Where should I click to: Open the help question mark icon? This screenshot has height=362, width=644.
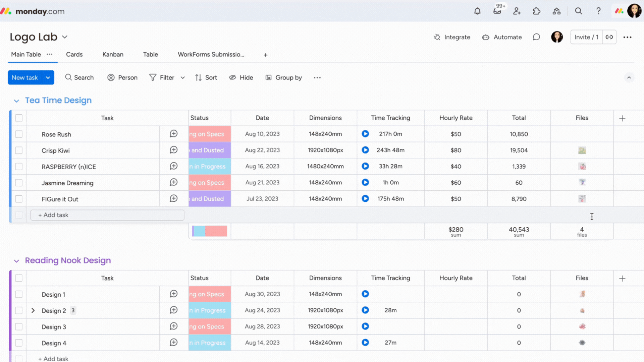click(x=598, y=11)
